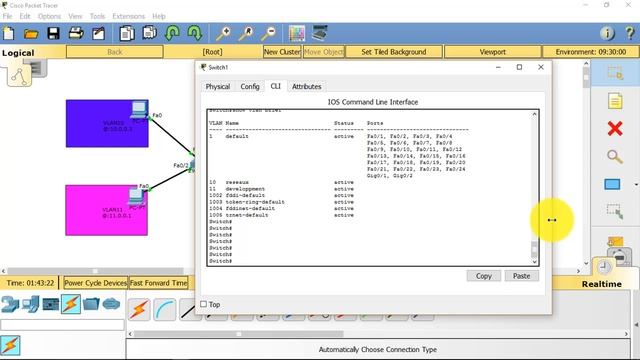Viewport: 640px width, 360px height.
Task: Zoom out with the minus magnifier
Action: click(269, 33)
